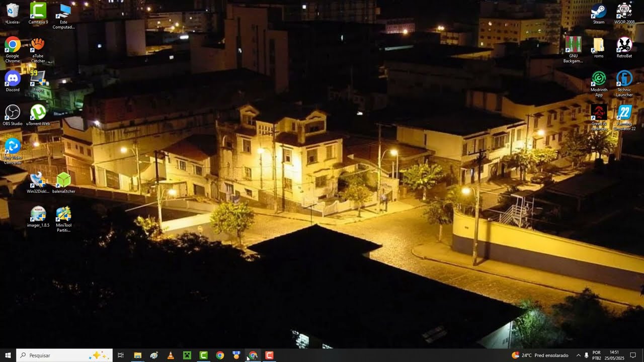Image resolution: width=644 pixels, height=362 pixels.
Task: Select the Any Video Converter desktop icon
Action: pyautogui.click(x=13, y=151)
